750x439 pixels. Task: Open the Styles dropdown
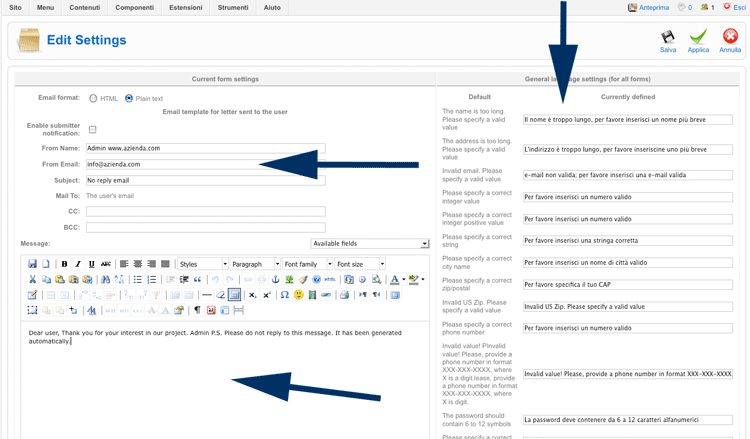tap(203, 264)
